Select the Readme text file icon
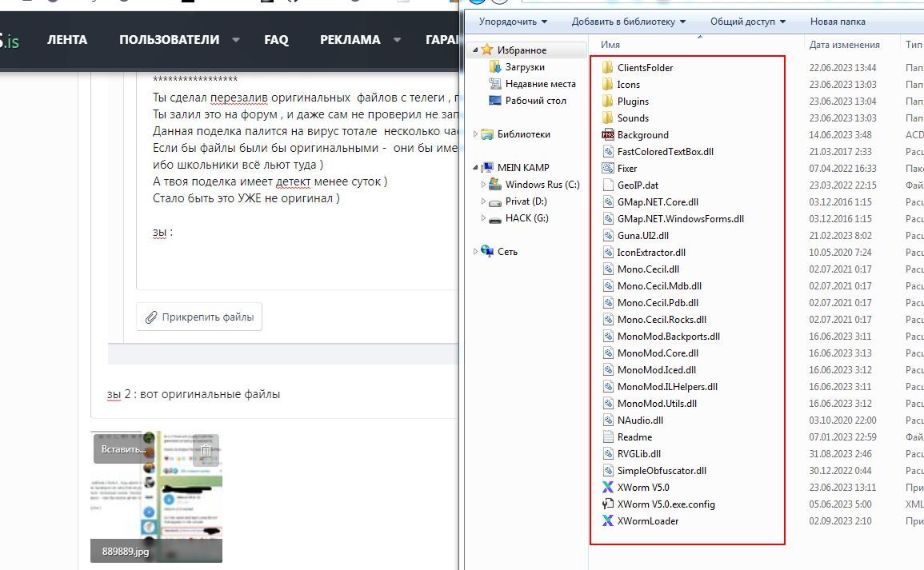 point(607,437)
